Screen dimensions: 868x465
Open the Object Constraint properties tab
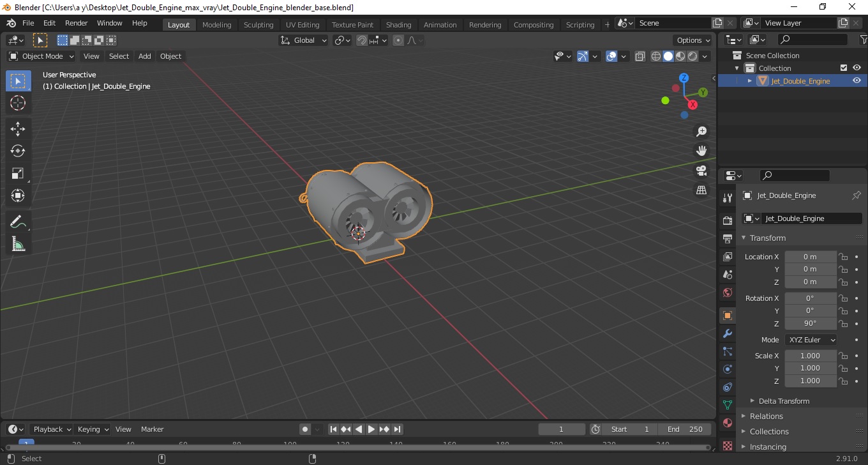[x=727, y=387]
